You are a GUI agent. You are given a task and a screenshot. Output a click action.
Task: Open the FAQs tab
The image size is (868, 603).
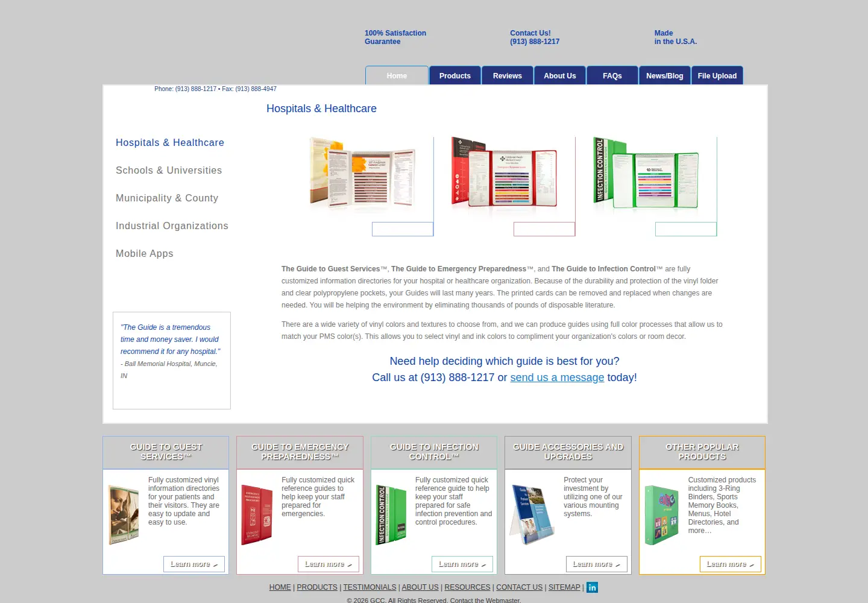point(612,75)
